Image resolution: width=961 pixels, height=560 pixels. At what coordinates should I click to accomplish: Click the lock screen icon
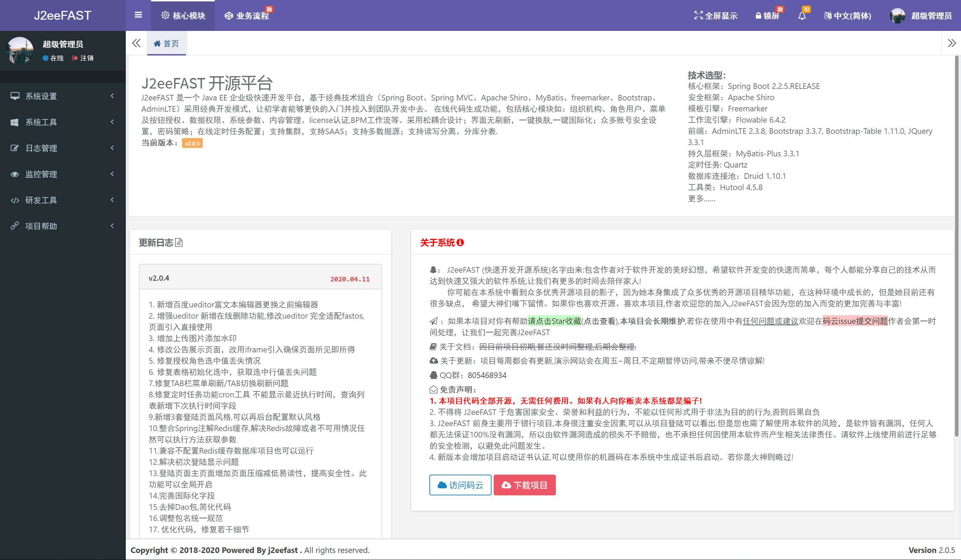pyautogui.click(x=758, y=15)
